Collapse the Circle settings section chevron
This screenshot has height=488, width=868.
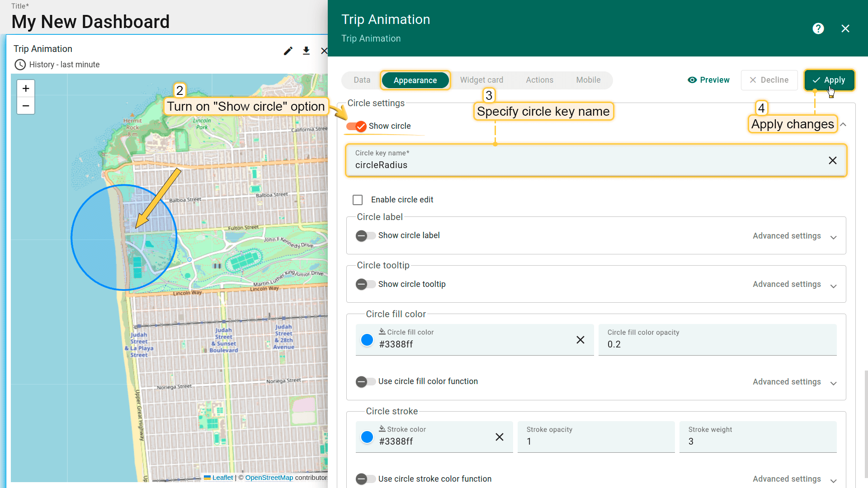pos(843,125)
